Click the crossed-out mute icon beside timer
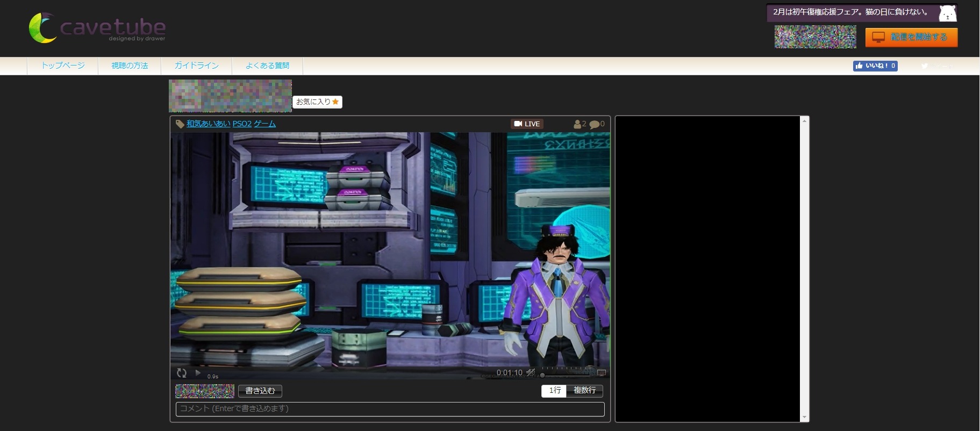Image resolution: width=980 pixels, height=431 pixels. tap(531, 372)
